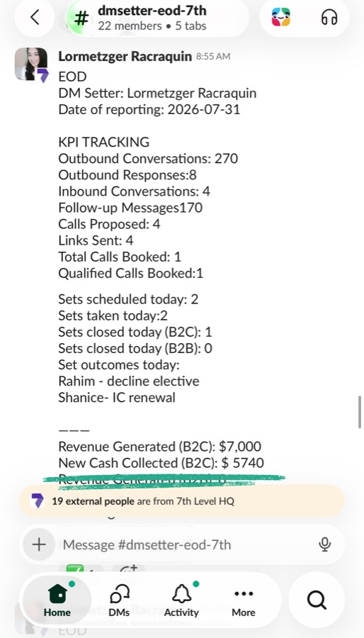This screenshot has width=364, height=638.
Task: Open the colorful AI assistant icon
Action: click(281, 18)
